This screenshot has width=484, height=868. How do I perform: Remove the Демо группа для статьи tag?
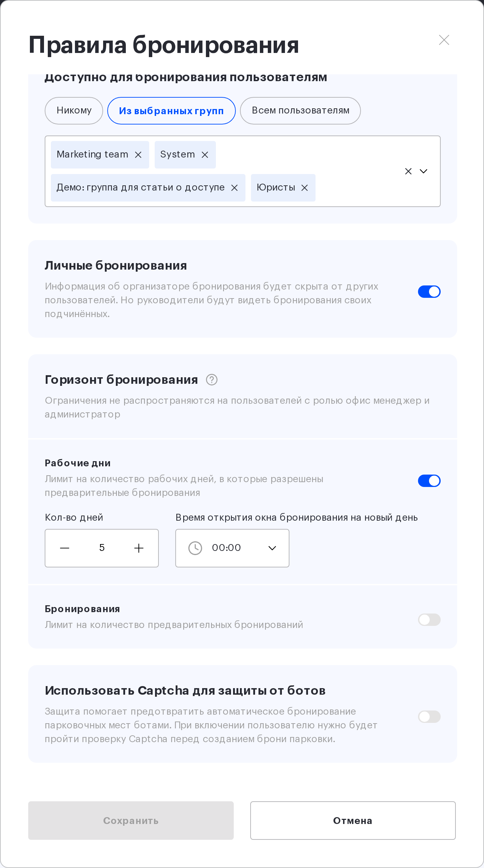click(234, 188)
